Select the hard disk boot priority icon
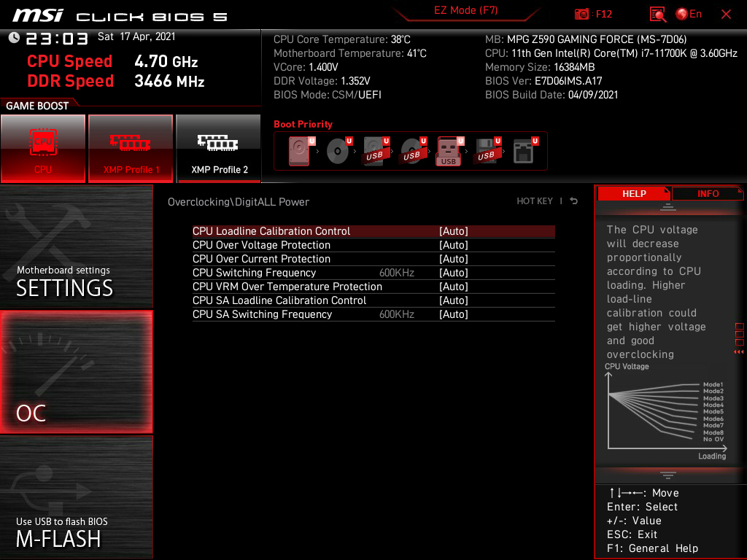 tap(301, 151)
